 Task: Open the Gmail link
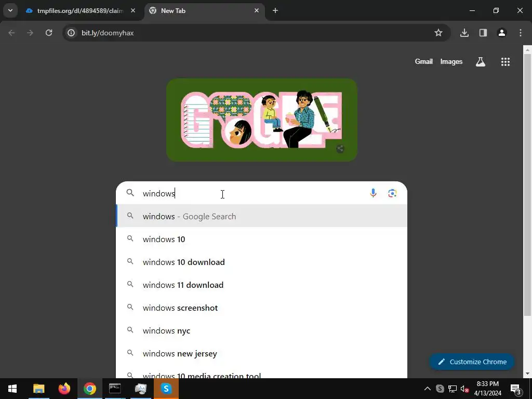coord(424,62)
